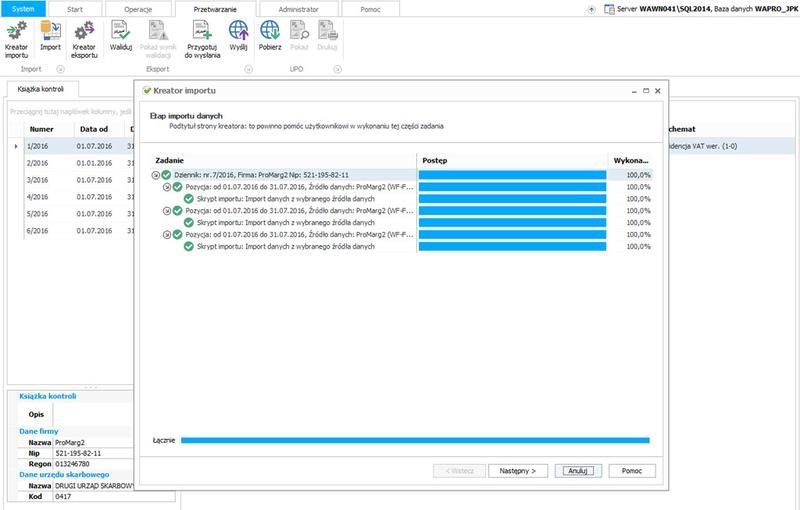Click the disabled Wstecz button
800x510 pixels.
click(459, 471)
